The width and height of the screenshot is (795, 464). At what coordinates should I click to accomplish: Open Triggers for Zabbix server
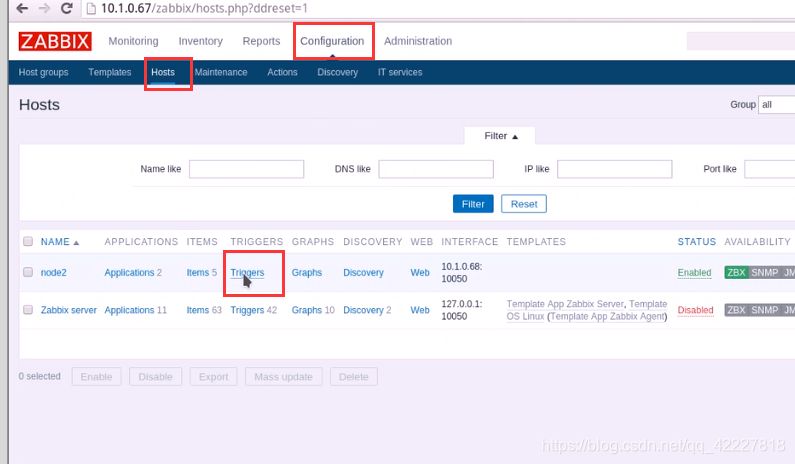(247, 310)
